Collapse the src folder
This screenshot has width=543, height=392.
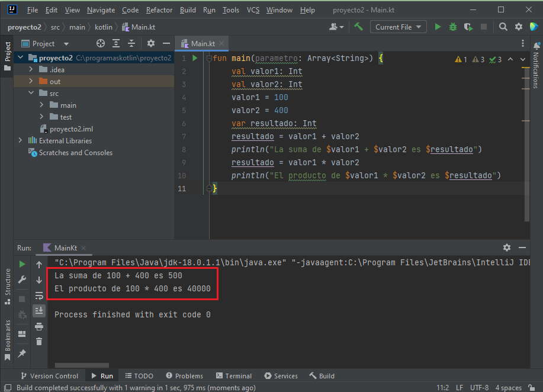tap(31, 93)
